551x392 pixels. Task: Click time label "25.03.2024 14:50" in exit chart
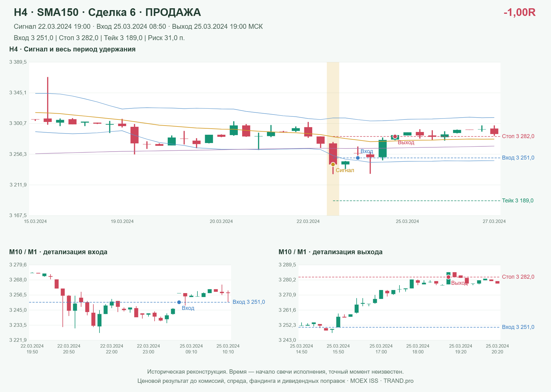pos(302,349)
